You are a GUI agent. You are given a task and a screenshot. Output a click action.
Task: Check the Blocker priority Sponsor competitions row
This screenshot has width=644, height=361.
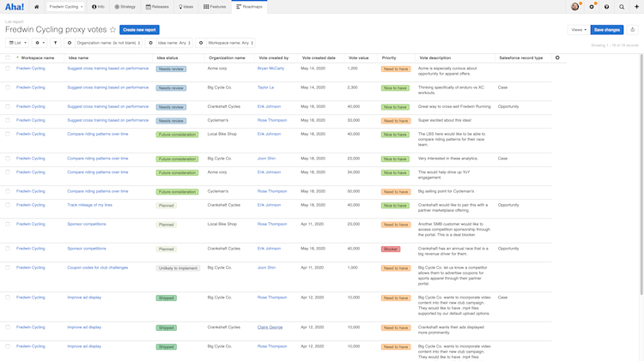[8, 249]
